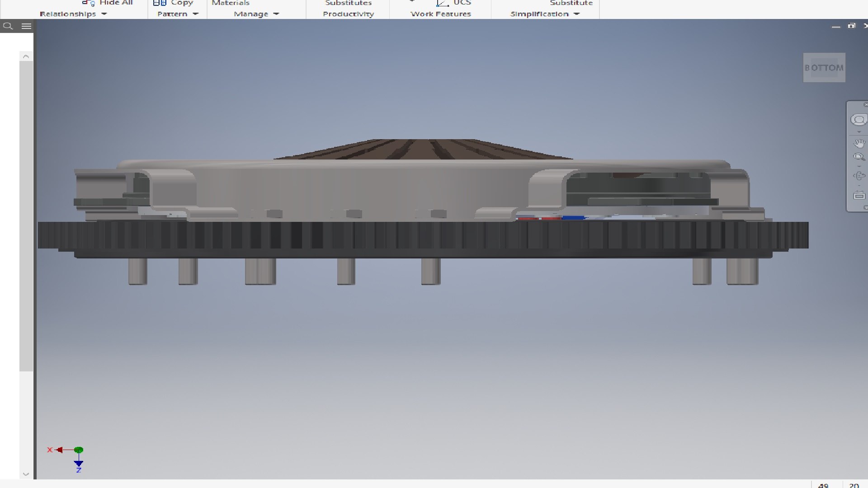The width and height of the screenshot is (868, 488).
Task: Expand the Manage panel dropdown
Action: pyautogui.click(x=276, y=14)
